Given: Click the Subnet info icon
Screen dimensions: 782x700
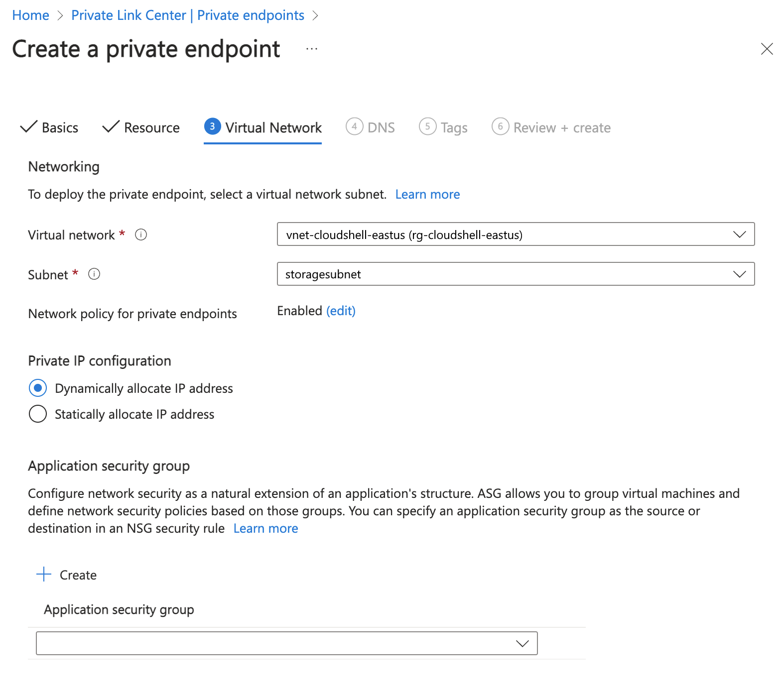Looking at the screenshot, I should click(94, 274).
